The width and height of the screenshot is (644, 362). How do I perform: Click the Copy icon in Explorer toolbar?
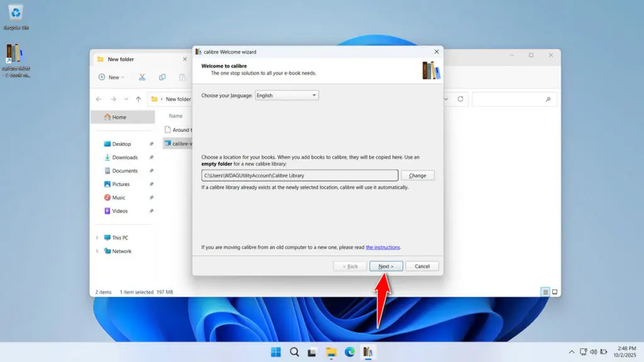(x=162, y=77)
